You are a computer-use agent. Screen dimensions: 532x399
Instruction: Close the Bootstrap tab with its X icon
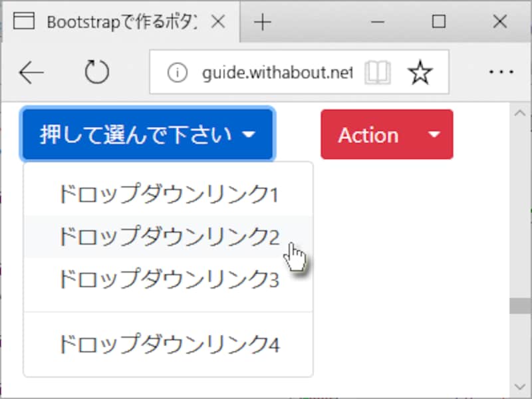click(218, 23)
